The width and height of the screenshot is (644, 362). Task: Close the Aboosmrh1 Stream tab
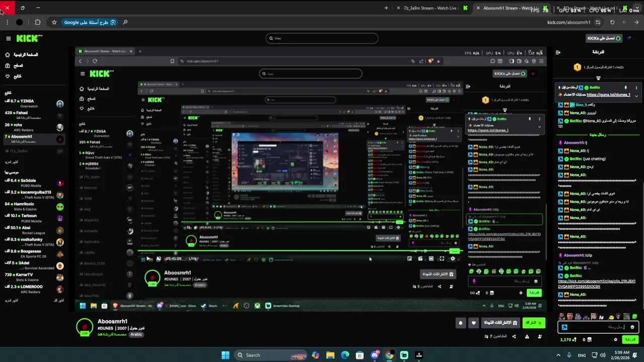pyautogui.click(x=478, y=8)
